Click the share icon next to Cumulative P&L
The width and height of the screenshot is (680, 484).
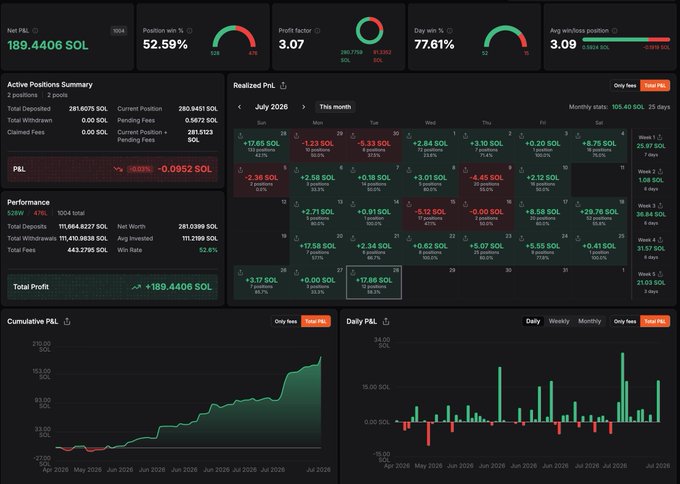[x=67, y=321]
